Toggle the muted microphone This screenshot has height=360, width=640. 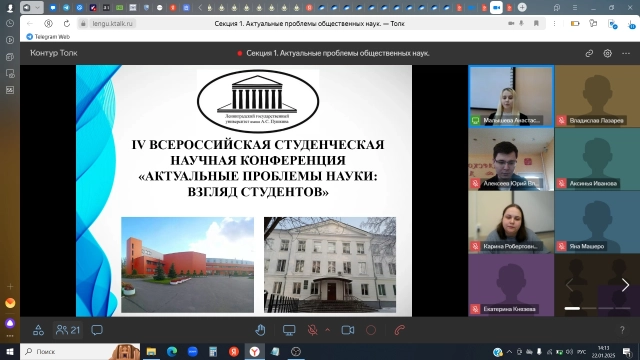click(x=312, y=330)
